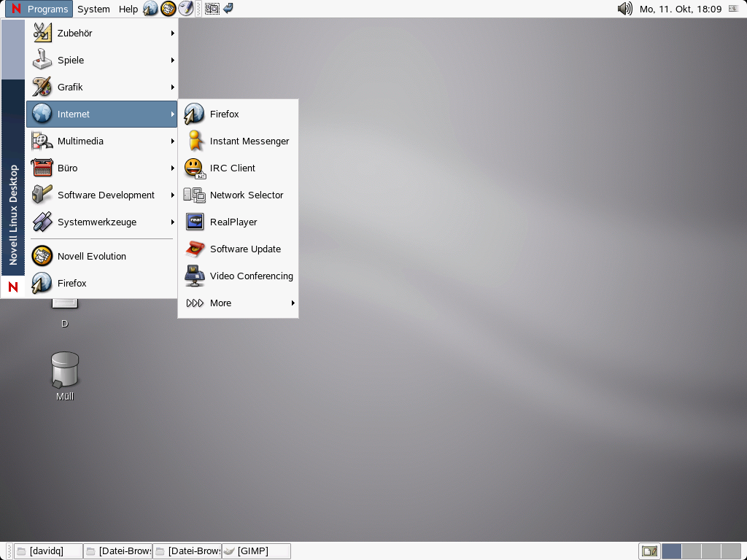Click the Spiele joystick icon
747x560 pixels.
tap(42, 60)
